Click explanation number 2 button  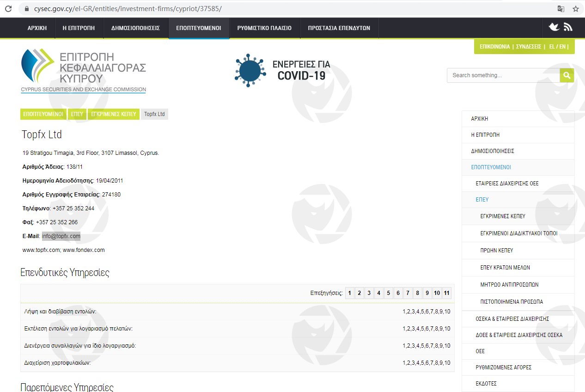(x=360, y=293)
